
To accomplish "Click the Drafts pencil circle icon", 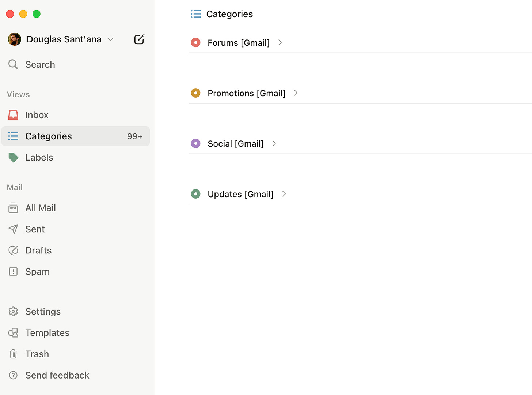I will 13,250.
